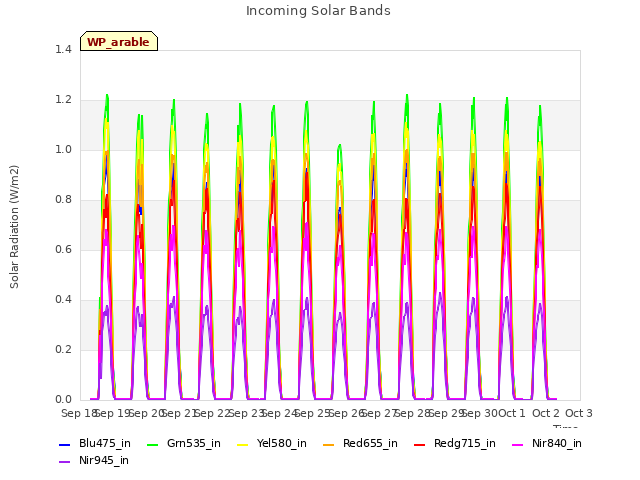Click the Nir945_in legend label
Image resolution: width=640 pixels, height=480 pixels.
coord(104,460)
